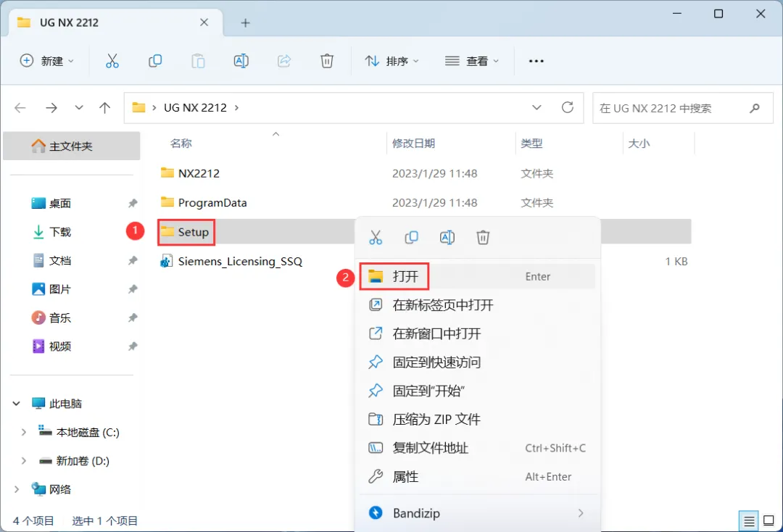The width and height of the screenshot is (783, 532).
Task: Sort by the 修改日期 column header
Action: tap(413, 144)
